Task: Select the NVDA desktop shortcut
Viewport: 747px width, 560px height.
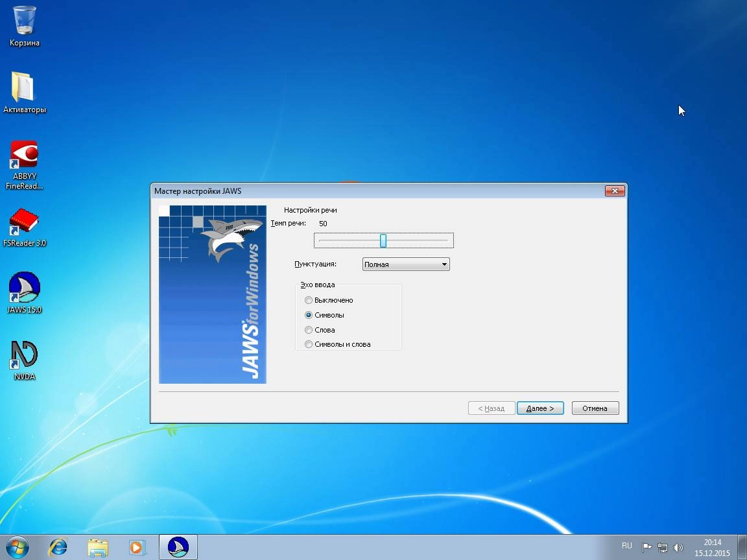Action: click(24, 360)
